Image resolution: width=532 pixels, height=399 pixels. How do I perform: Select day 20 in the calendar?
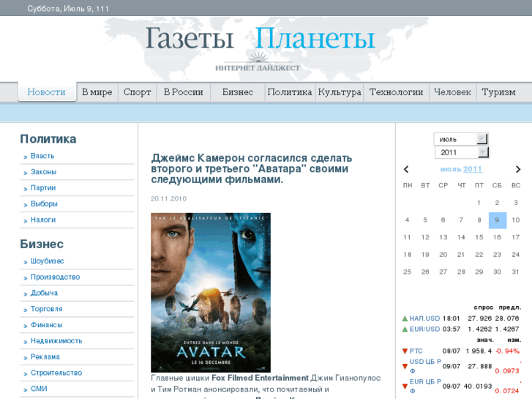(443, 255)
